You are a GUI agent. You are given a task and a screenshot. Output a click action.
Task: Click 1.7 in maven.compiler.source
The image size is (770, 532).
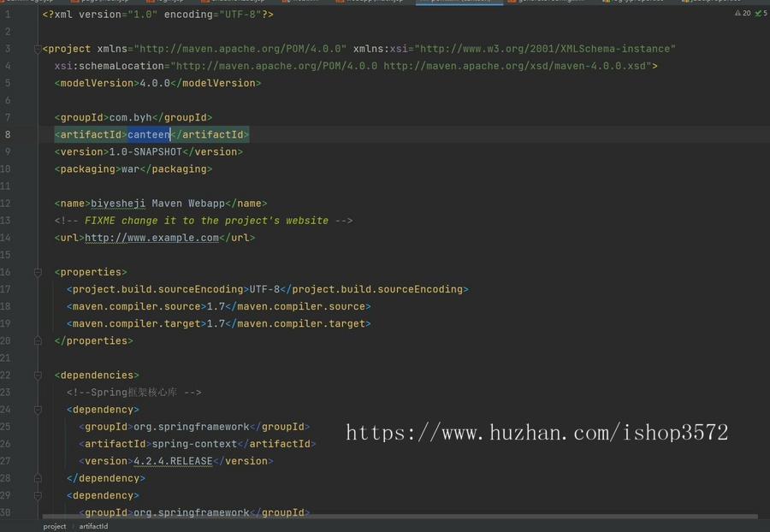(216, 306)
